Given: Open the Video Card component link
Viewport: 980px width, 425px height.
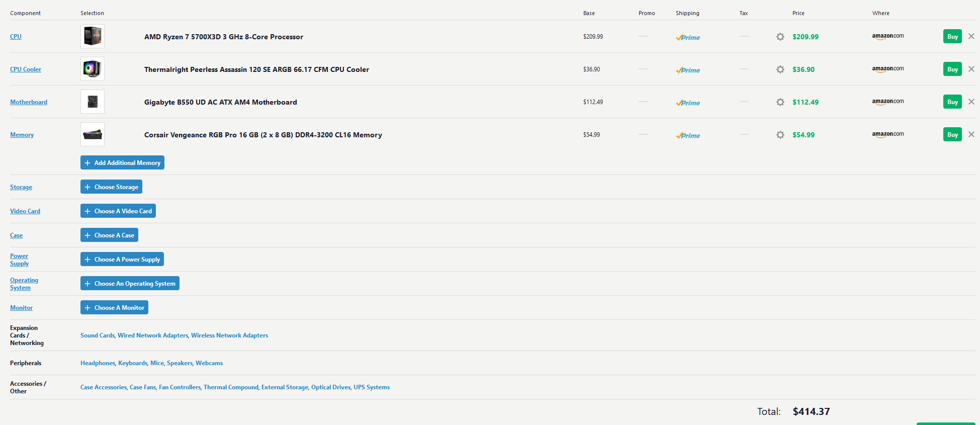Looking at the screenshot, I should pos(25,211).
